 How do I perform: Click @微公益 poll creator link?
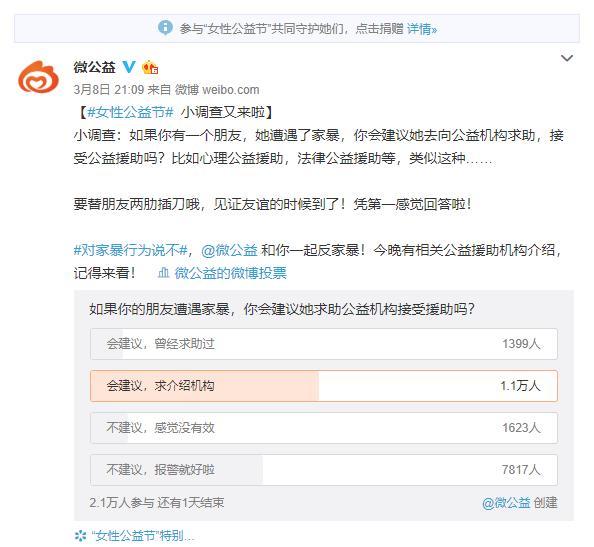point(506,503)
